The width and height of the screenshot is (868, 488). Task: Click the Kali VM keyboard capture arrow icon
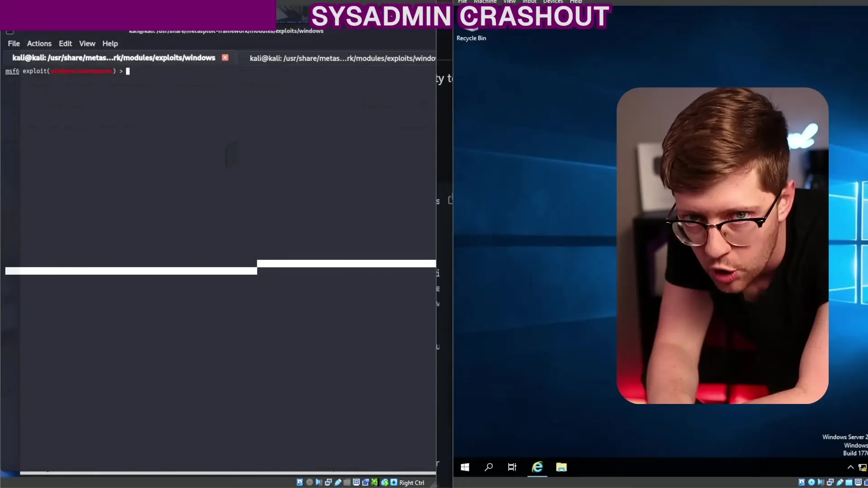(394, 483)
